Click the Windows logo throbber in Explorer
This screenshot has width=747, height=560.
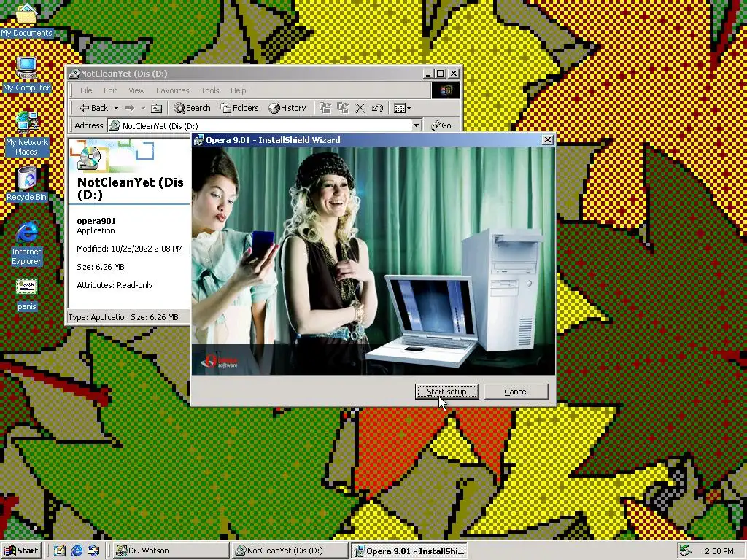(x=446, y=90)
